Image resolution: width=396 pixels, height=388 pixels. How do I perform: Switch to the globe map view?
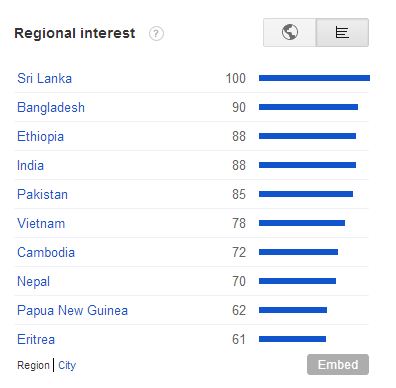[289, 32]
